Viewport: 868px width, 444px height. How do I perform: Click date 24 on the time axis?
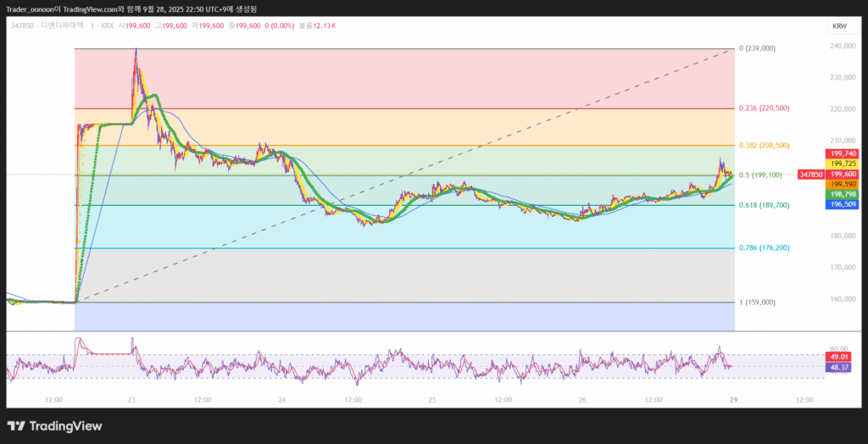(x=281, y=399)
